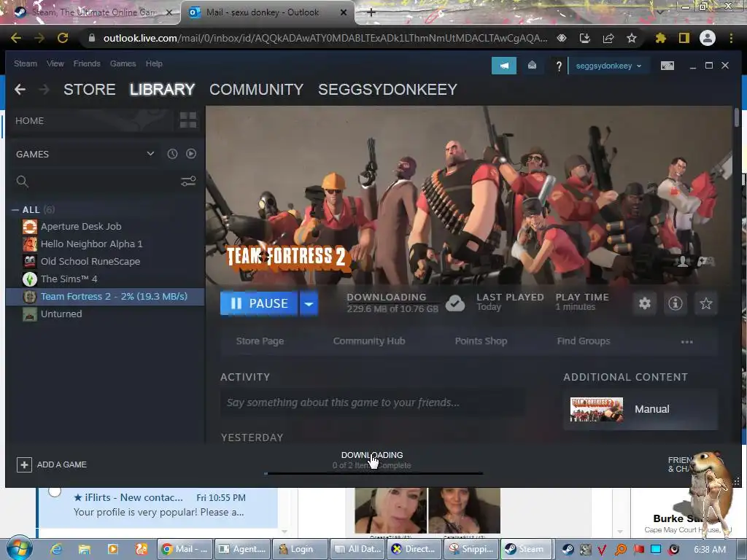Click Steam library vertical scrollbar
This screenshot has height=560, width=747.
[x=737, y=117]
